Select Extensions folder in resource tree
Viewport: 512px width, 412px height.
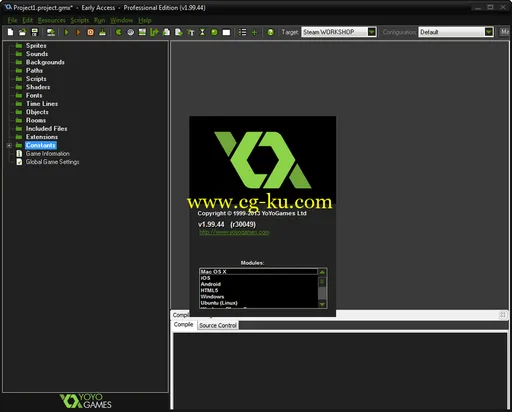(x=42, y=137)
